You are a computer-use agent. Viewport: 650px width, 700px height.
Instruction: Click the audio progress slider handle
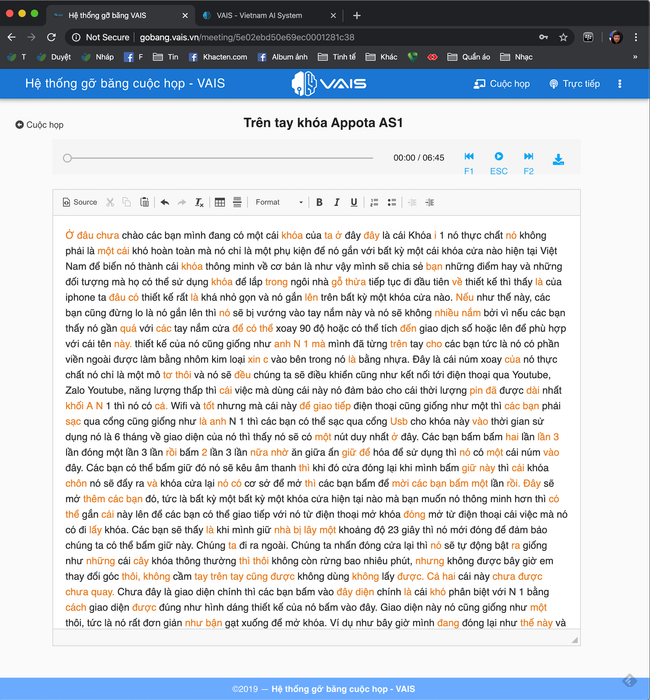coord(67,158)
